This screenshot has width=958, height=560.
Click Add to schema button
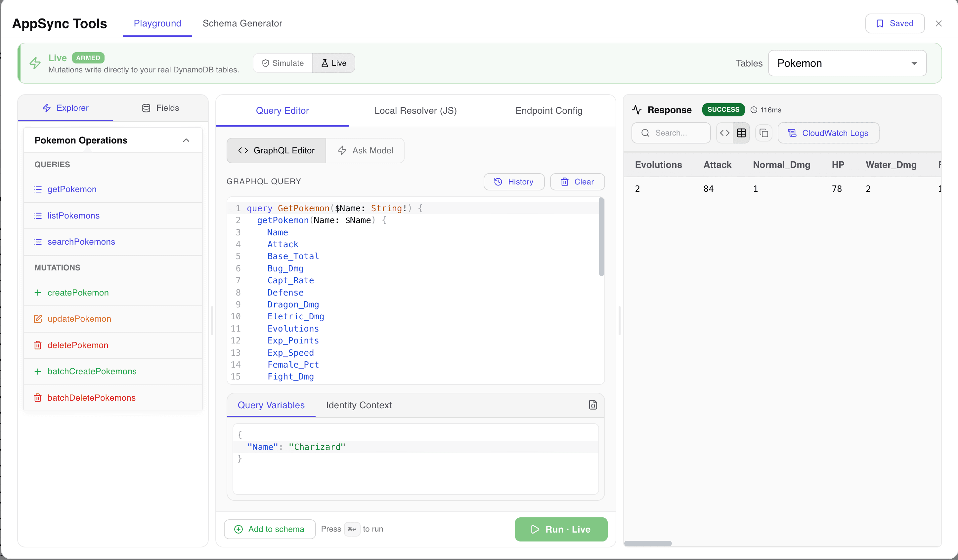(270, 529)
